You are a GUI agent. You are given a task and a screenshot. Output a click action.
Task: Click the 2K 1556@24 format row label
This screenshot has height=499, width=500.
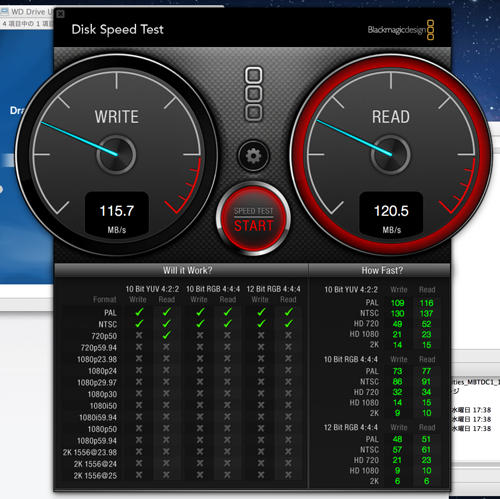tap(95, 464)
